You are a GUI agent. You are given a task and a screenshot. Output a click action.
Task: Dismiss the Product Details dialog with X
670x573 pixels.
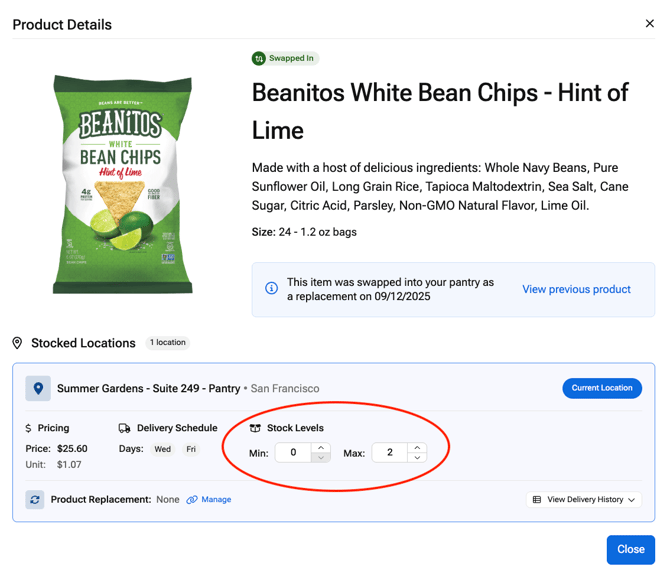[x=649, y=24]
